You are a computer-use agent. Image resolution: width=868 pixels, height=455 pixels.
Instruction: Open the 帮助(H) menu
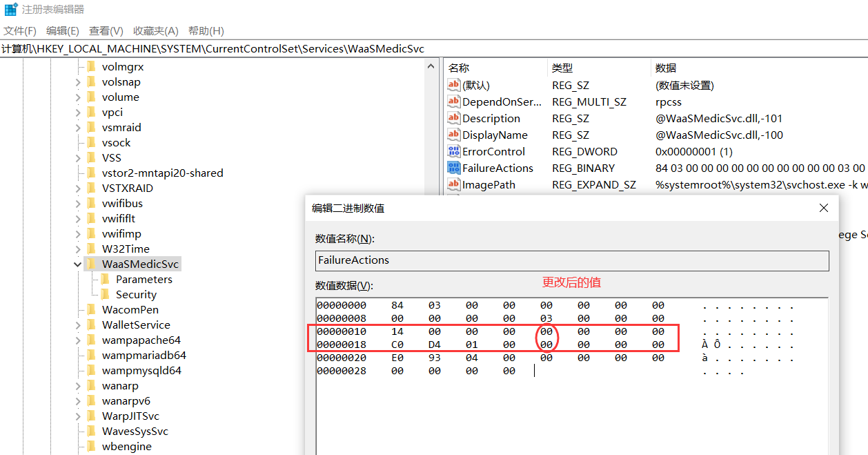[x=206, y=31]
